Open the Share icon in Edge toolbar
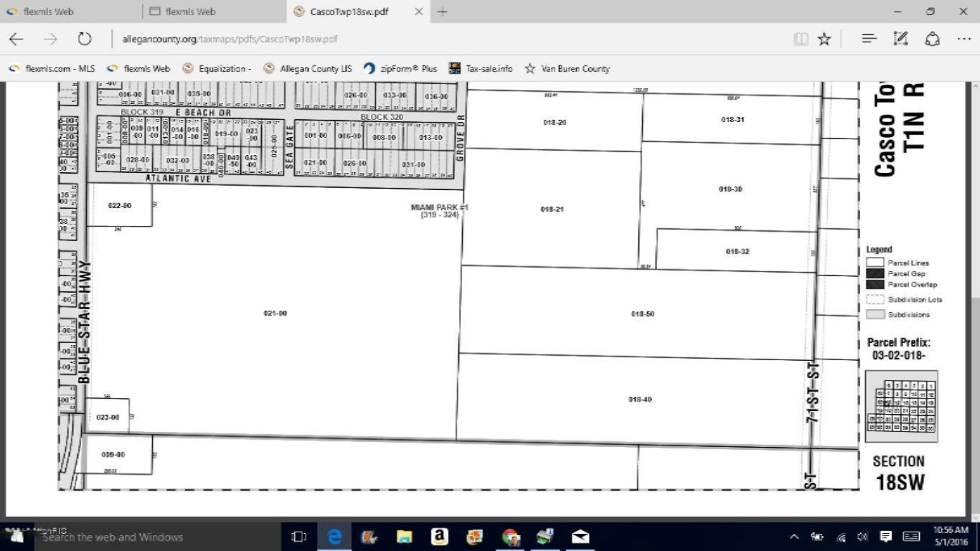The image size is (980, 551). pyautogui.click(x=932, y=39)
